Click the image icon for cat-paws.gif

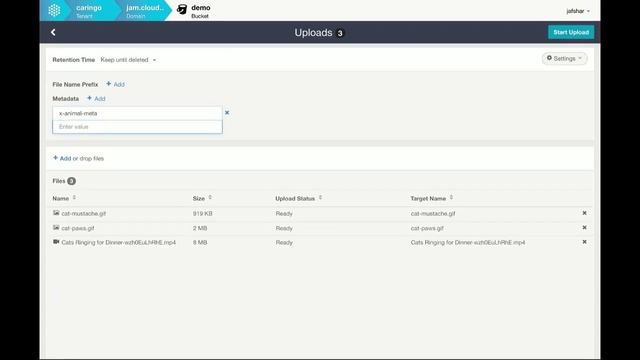[56, 227]
